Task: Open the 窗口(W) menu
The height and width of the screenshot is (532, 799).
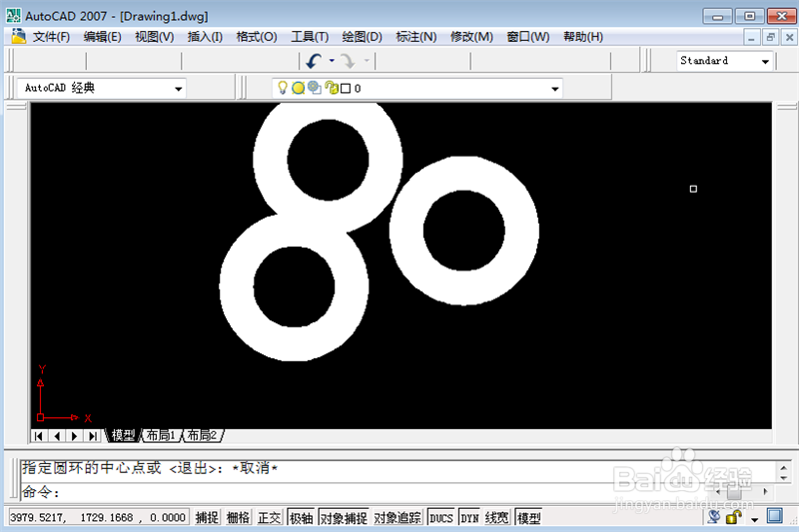Action: tap(528, 37)
